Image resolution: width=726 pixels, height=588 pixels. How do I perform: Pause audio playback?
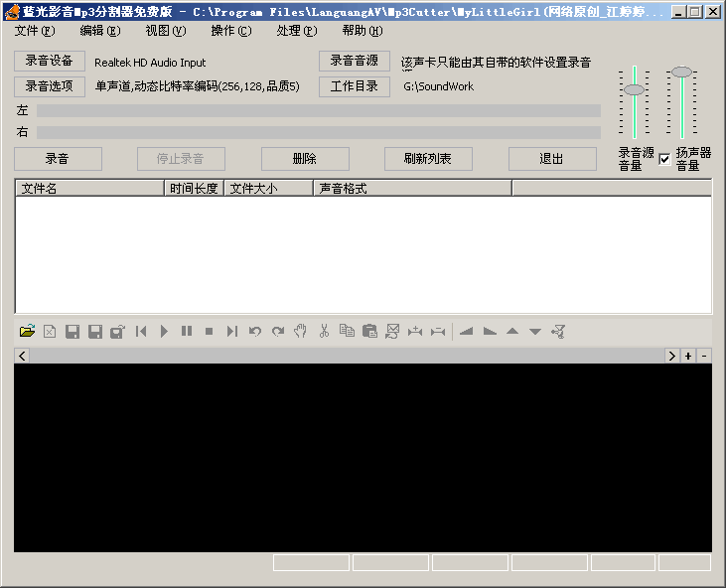click(187, 331)
